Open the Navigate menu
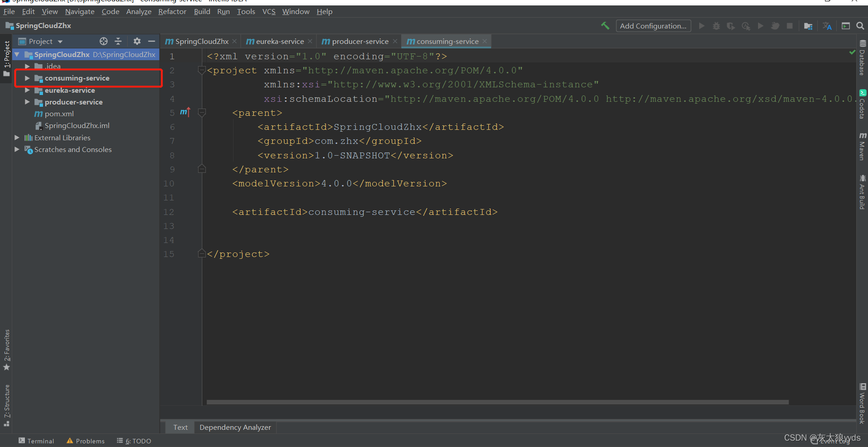868x447 pixels. click(x=80, y=11)
